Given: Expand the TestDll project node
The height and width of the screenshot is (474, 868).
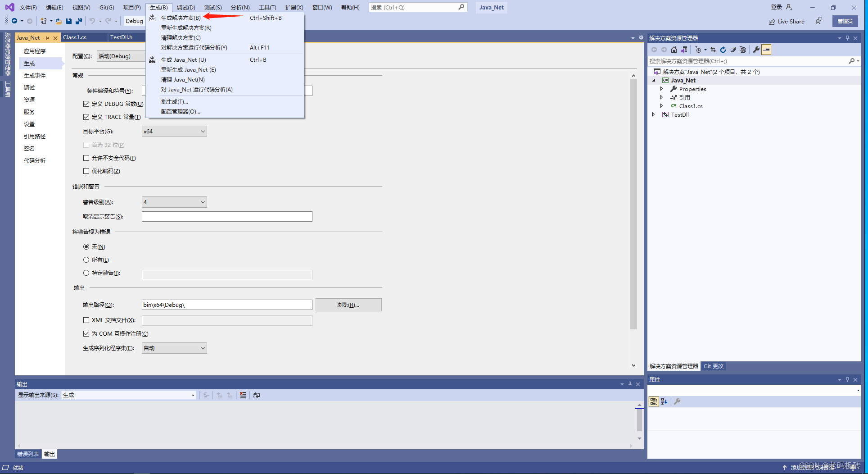Looking at the screenshot, I should coord(654,114).
